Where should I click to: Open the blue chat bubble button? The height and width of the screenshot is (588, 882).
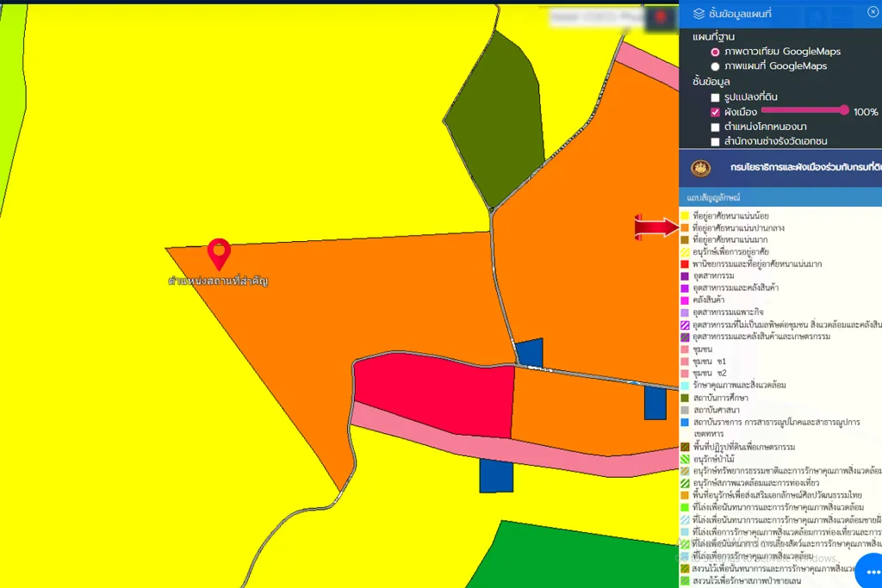pyautogui.click(x=870, y=571)
